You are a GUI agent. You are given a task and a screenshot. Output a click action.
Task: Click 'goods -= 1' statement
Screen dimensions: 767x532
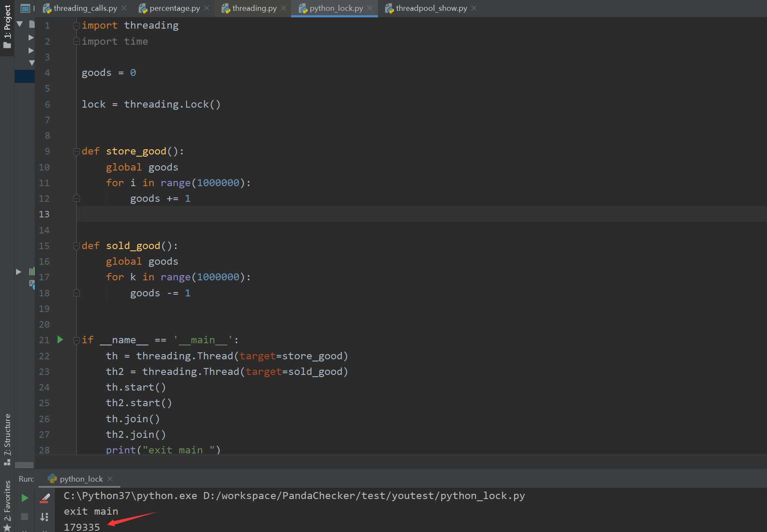coord(160,293)
